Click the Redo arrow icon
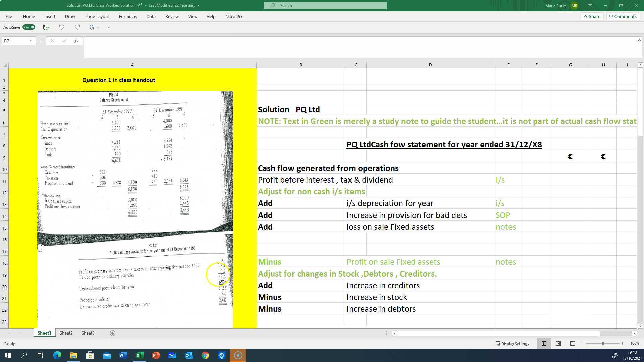The image size is (644, 362). 77,27
